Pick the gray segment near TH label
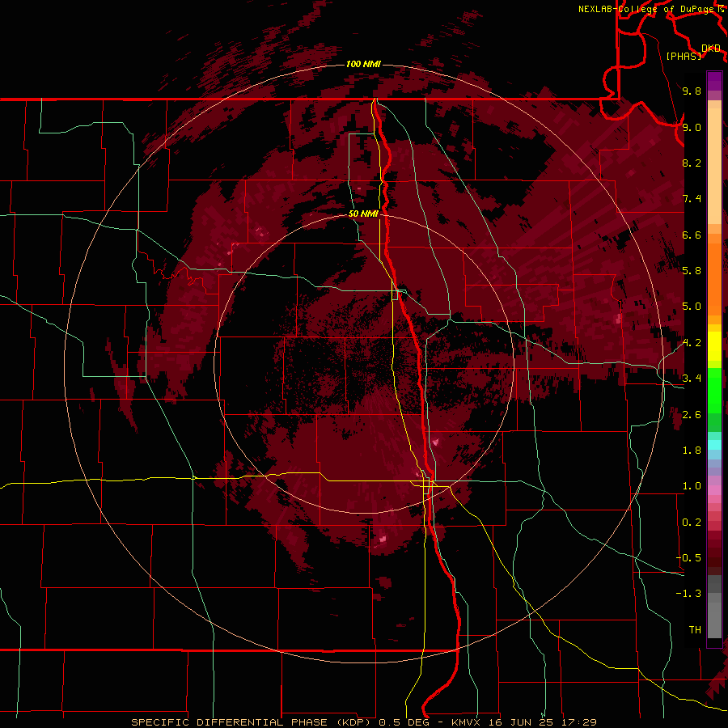 714,620
